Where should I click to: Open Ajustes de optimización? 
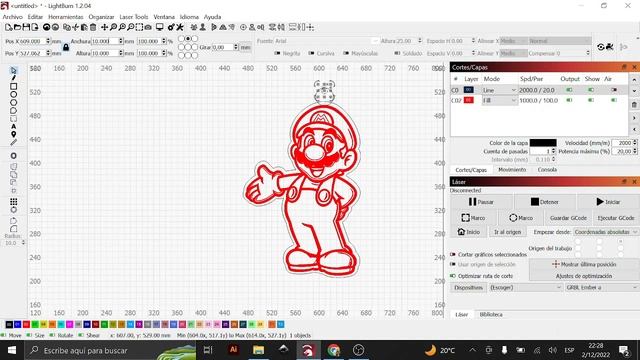click(x=584, y=276)
